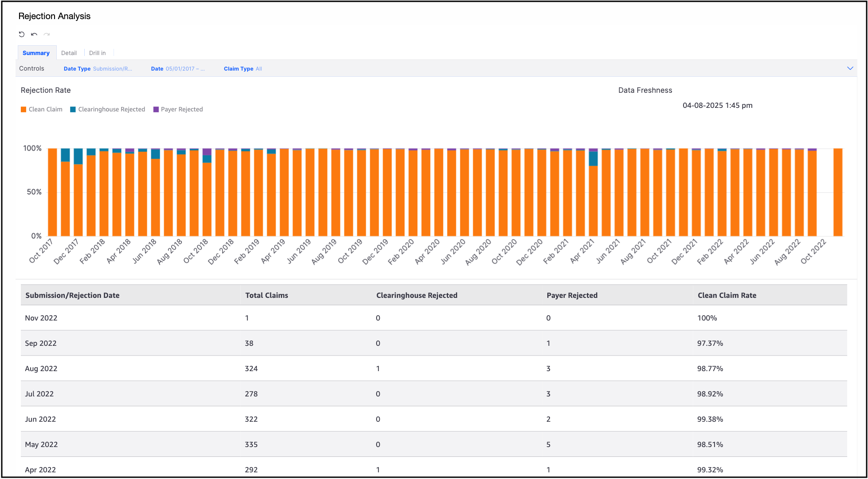Open the Date range control
The width and height of the screenshot is (868, 479).
178,69
